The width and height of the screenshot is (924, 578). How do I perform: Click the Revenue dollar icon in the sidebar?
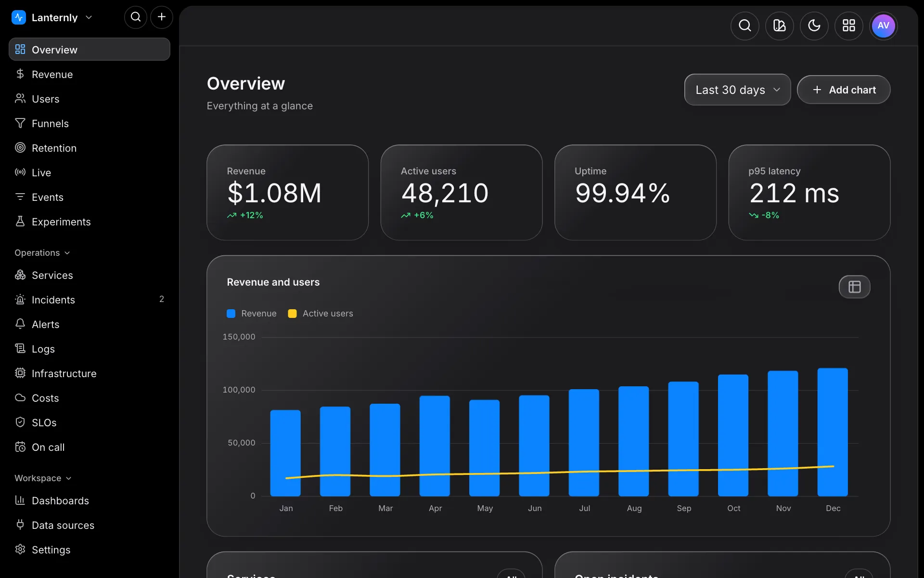pos(20,74)
